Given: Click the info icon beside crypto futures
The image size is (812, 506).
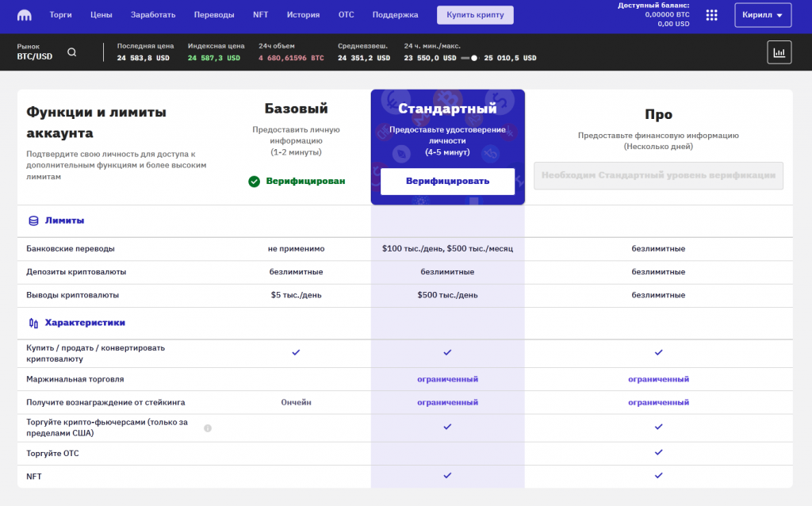Looking at the screenshot, I should click(208, 428).
